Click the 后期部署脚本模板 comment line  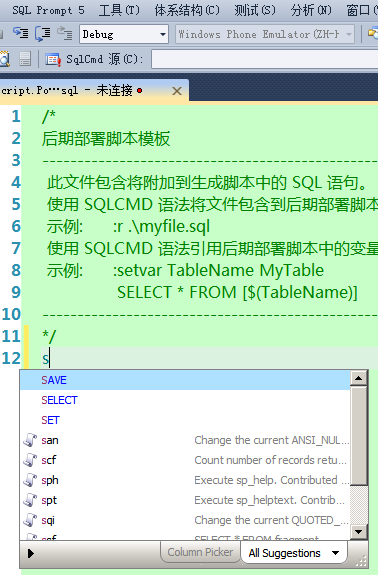click(106, 139)
